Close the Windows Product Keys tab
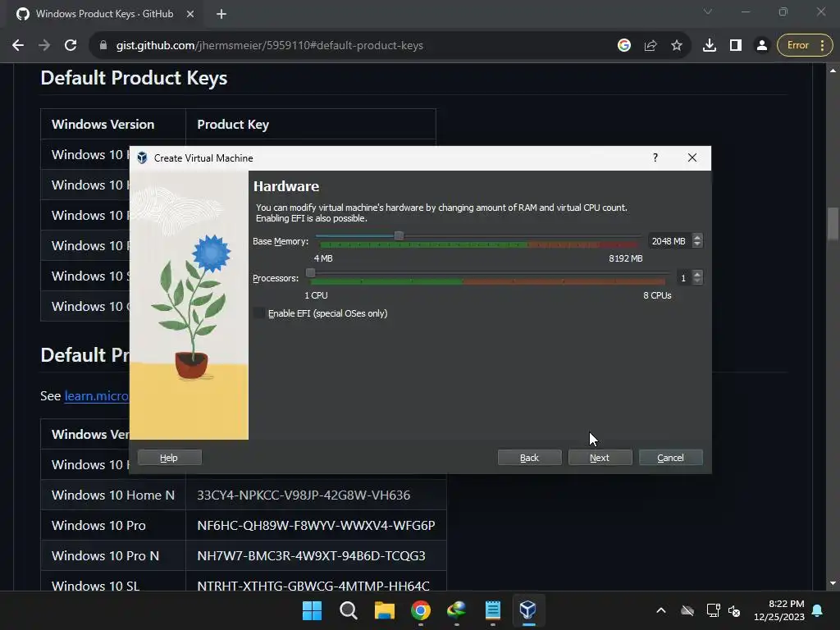 coord(190,14)
